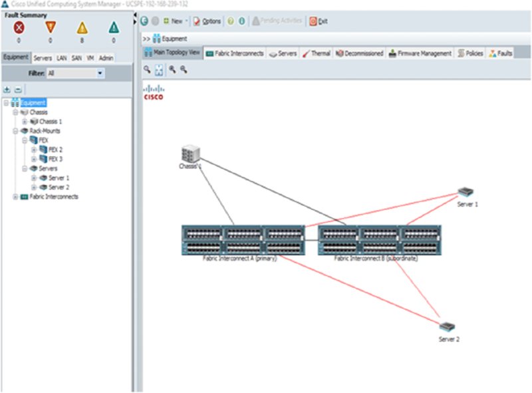Click the major faults orange triangle icon
Screen dimensions: 532x393
click(51, 28)
